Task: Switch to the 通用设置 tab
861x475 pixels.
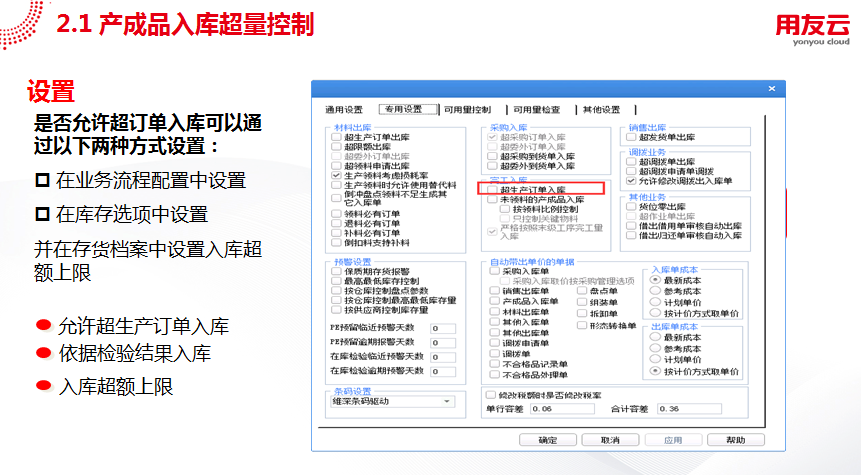Action: pos(344,110)
